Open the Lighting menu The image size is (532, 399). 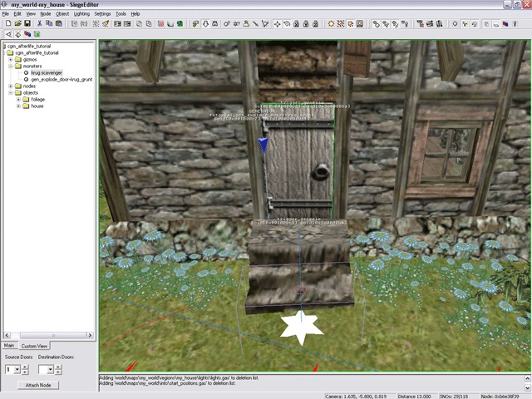click(81, 14)
